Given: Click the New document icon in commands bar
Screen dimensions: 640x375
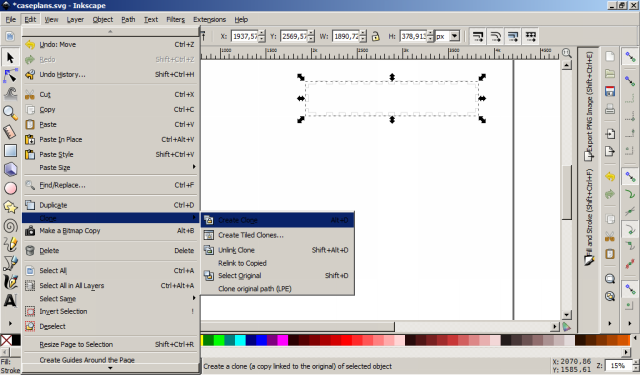Looking at the screenshot, I should point(610,56).
